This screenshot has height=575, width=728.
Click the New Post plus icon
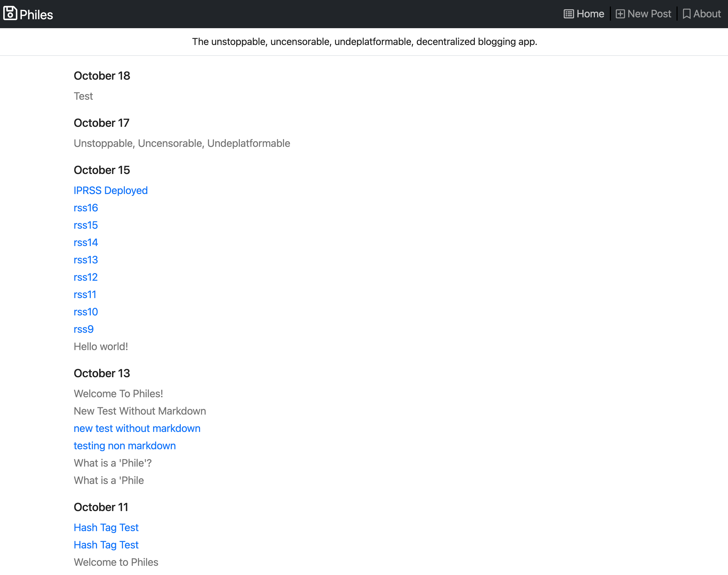tap(620, 14)
